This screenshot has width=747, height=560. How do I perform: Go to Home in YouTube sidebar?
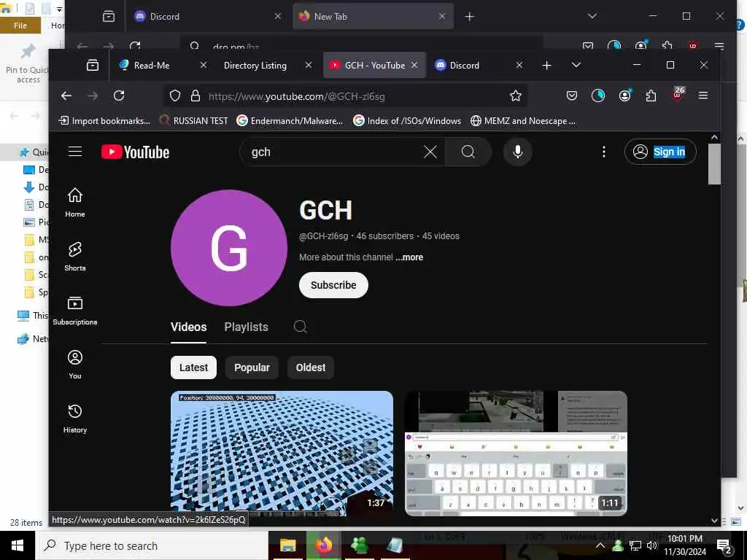point(75,202)
